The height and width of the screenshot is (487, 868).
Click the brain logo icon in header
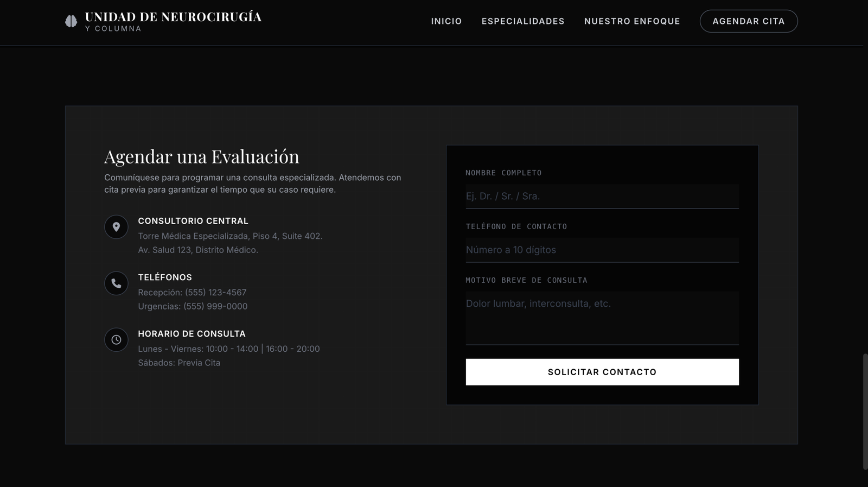pos(71,21)
